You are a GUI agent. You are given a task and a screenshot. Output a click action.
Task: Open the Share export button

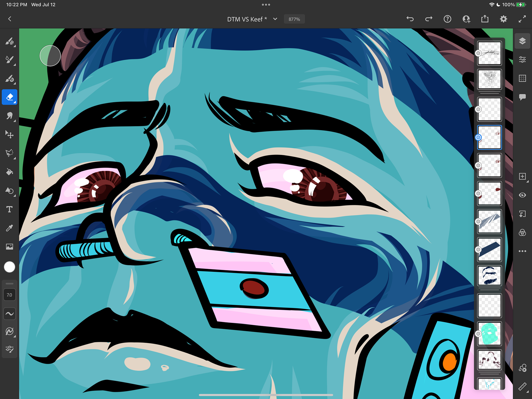[485, 19]
